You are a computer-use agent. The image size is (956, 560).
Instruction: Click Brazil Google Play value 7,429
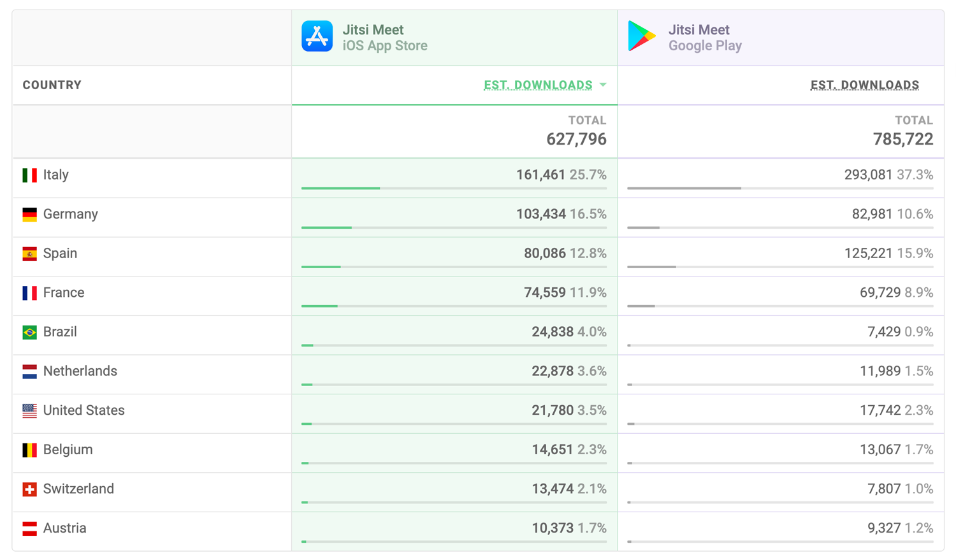point(884,332)
